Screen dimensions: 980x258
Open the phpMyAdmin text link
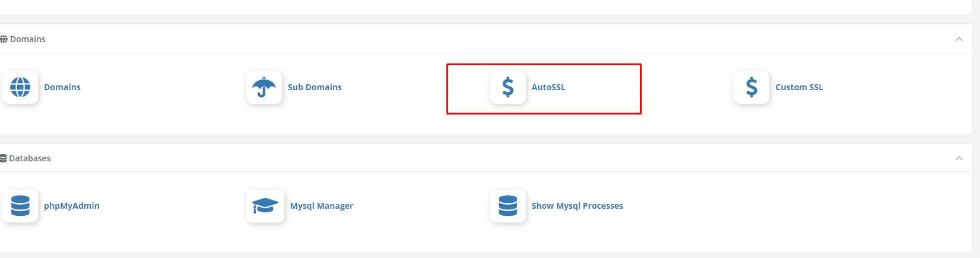point(72,206)
